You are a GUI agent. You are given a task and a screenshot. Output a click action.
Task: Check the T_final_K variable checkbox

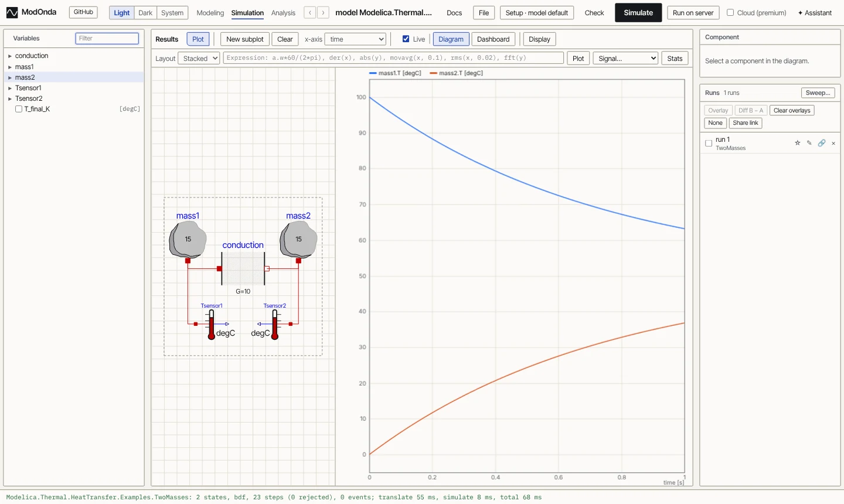[x=19, y=109]
